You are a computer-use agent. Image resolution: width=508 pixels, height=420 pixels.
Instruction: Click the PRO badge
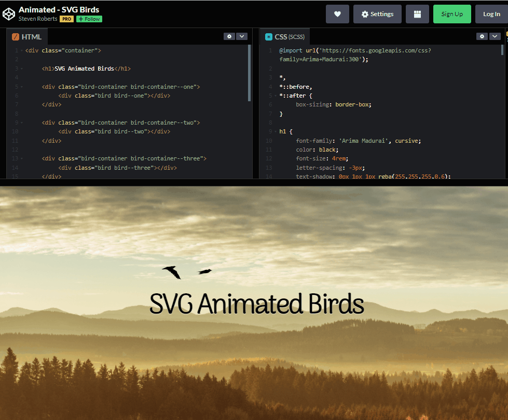pyautogui.click(x=66, y=19)
